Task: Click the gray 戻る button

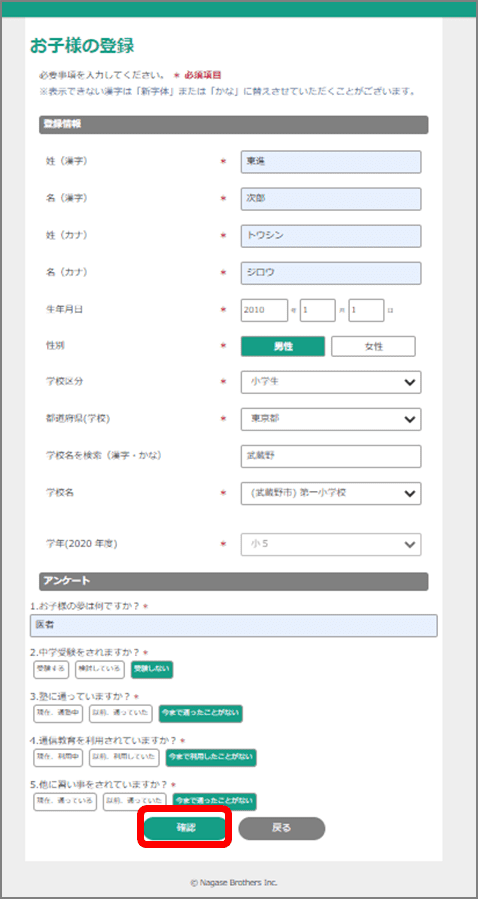Action: (x=281, y=828)
